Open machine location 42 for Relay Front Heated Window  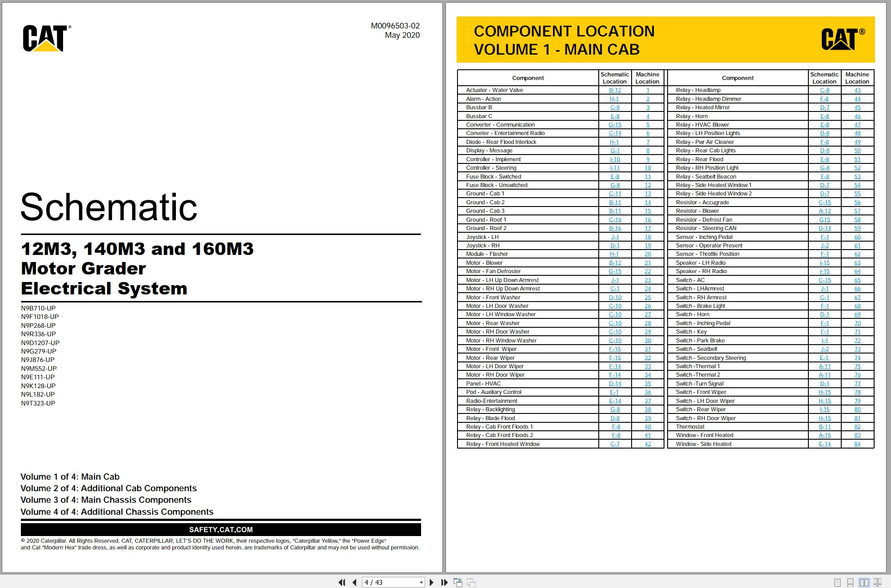pyautogui.click(x=648, y=444)
